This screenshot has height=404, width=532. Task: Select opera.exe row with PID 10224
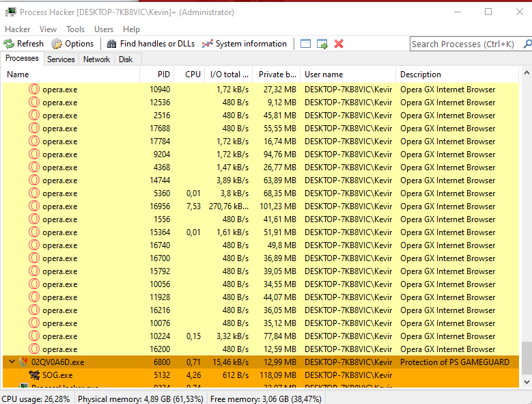coord(261,336)
